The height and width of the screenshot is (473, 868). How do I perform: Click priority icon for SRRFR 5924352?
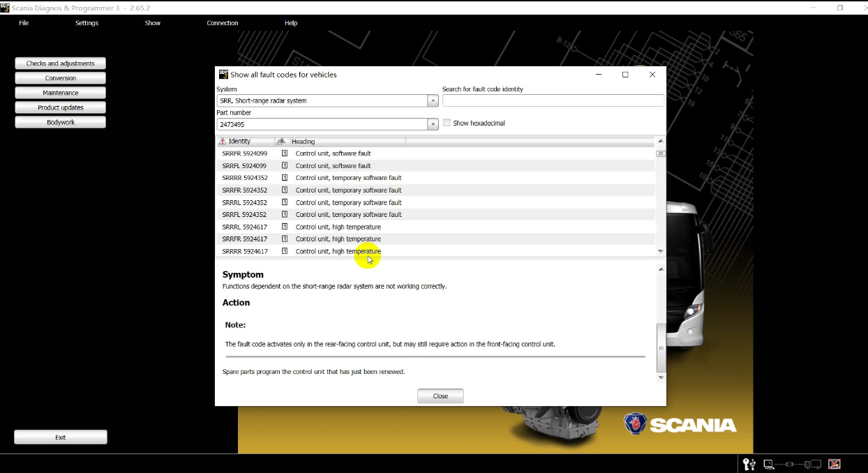pos(285,190)
